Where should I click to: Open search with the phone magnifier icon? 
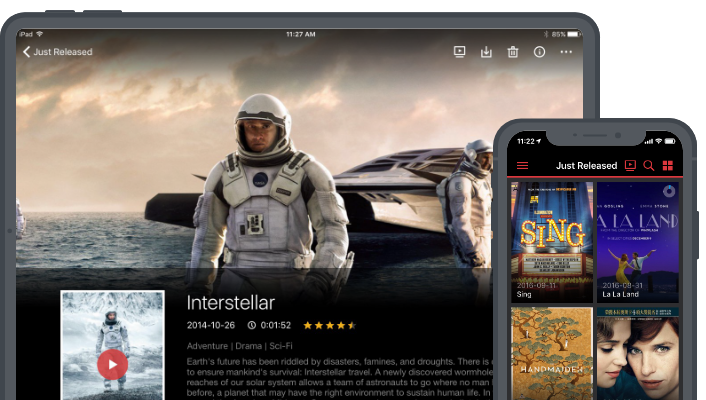click(x=649, y=165)
